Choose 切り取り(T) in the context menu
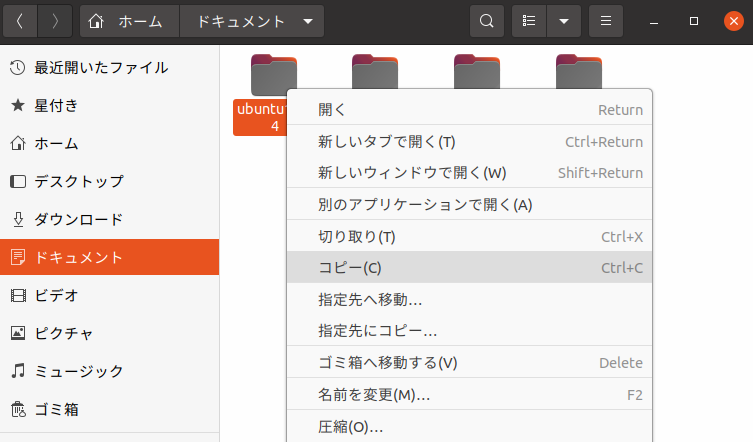 coord(356,237)
